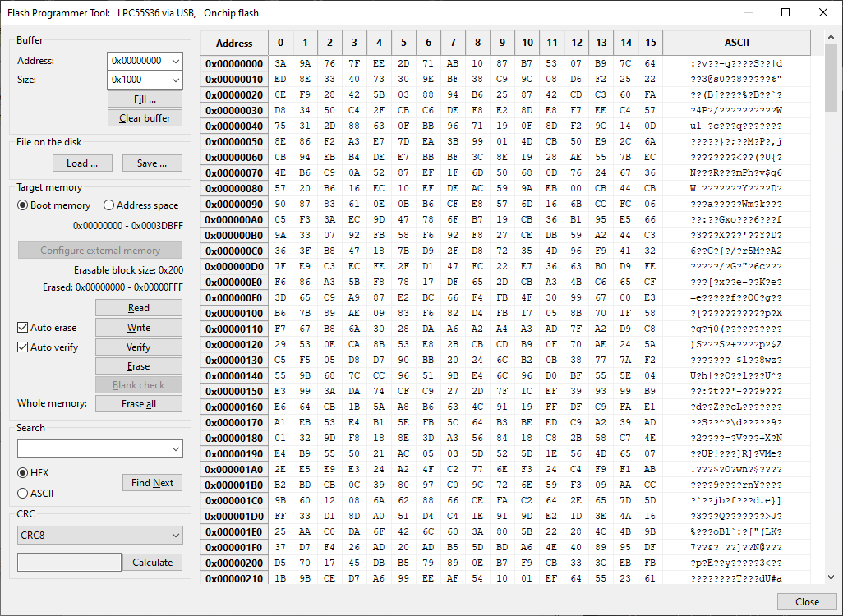Click the Erase all button
The image size is (843, 616).
pos(138,404)
